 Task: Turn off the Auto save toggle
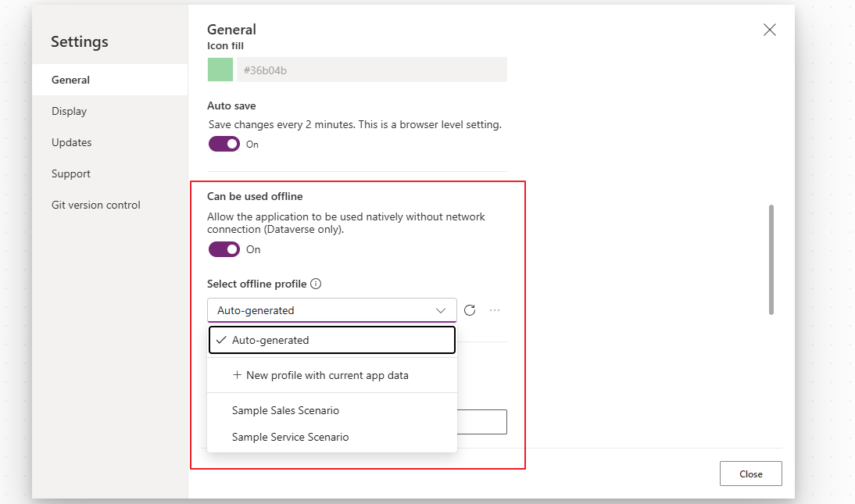coord(224,144)
